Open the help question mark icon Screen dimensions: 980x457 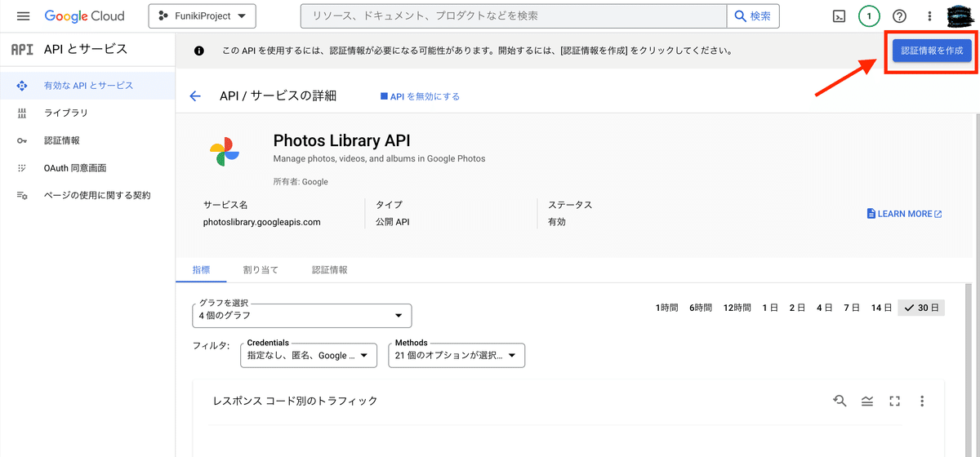(899, 16)
